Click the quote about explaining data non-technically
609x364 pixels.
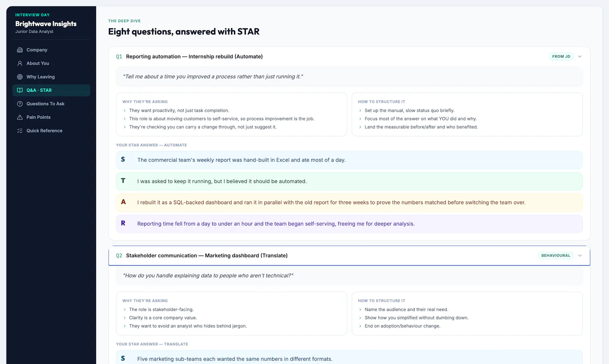click(x=208, y=275)
